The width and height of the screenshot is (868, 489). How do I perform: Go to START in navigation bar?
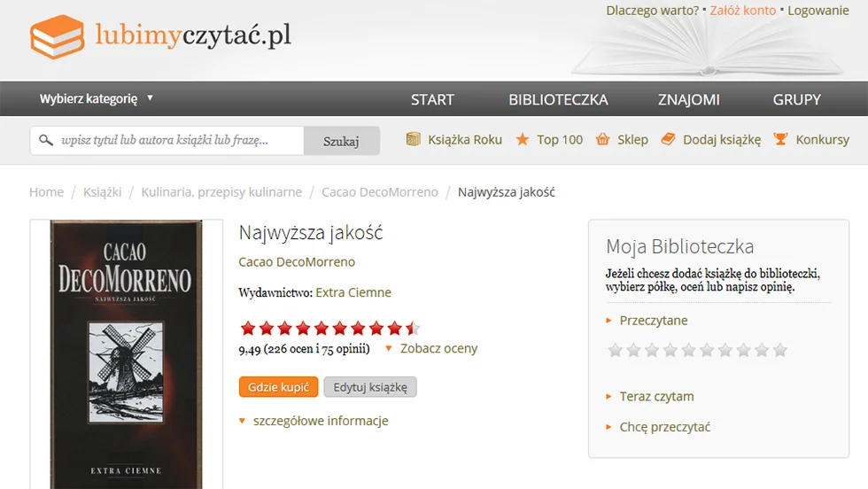click(x=432, y=100)
